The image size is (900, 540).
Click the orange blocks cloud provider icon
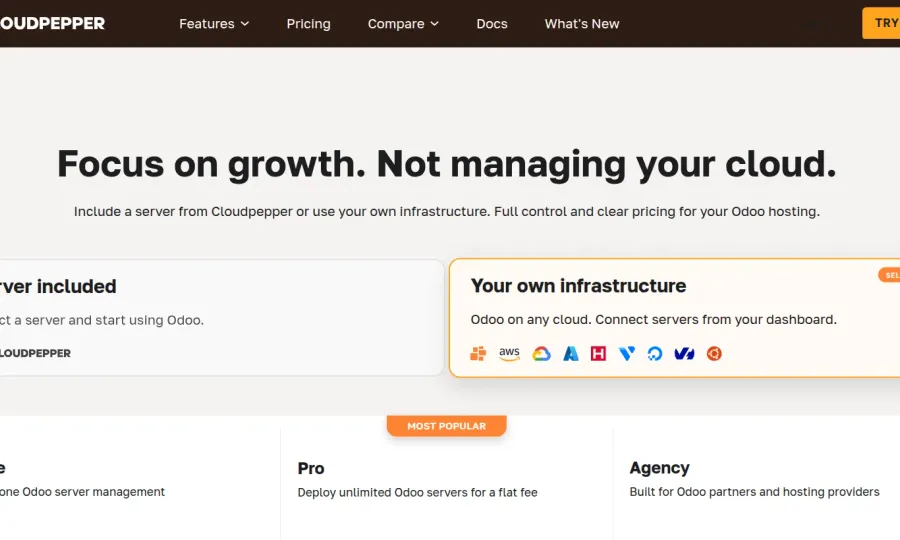click(478, 353)
